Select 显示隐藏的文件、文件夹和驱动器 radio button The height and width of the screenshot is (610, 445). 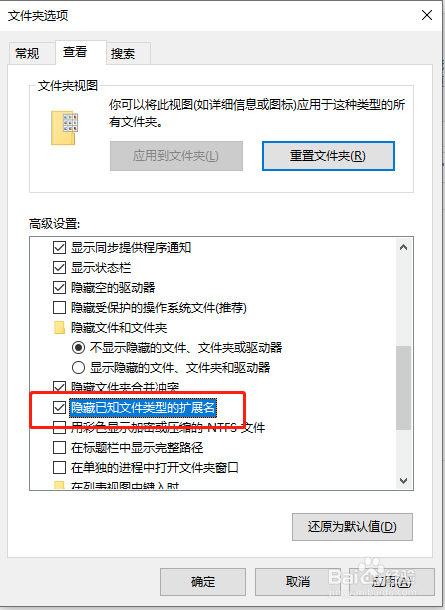click(x=78, y=367)
